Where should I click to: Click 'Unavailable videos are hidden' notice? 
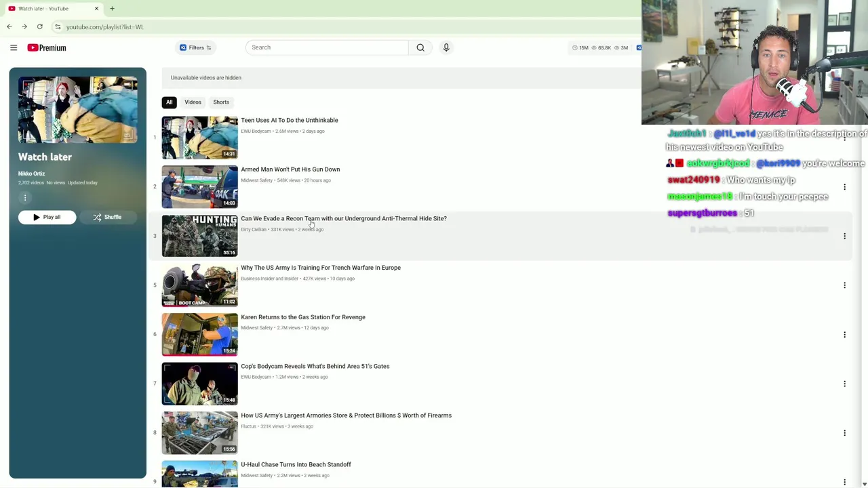[x=206, y=78]
